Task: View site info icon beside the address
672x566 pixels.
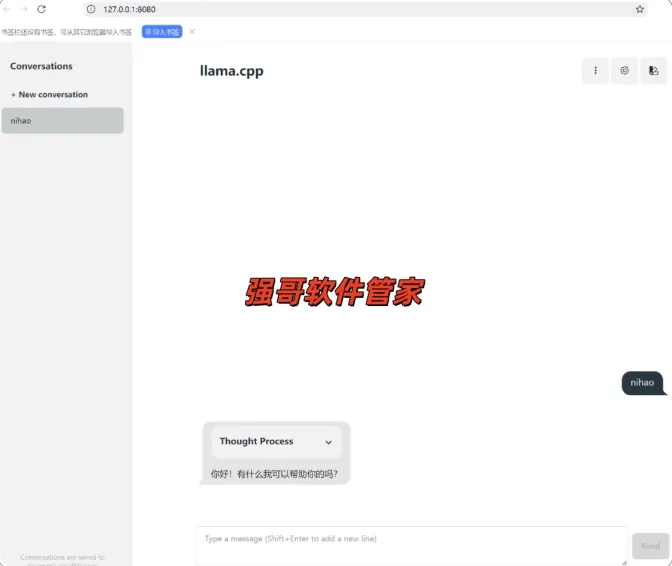Action: (x=91, y=9)
